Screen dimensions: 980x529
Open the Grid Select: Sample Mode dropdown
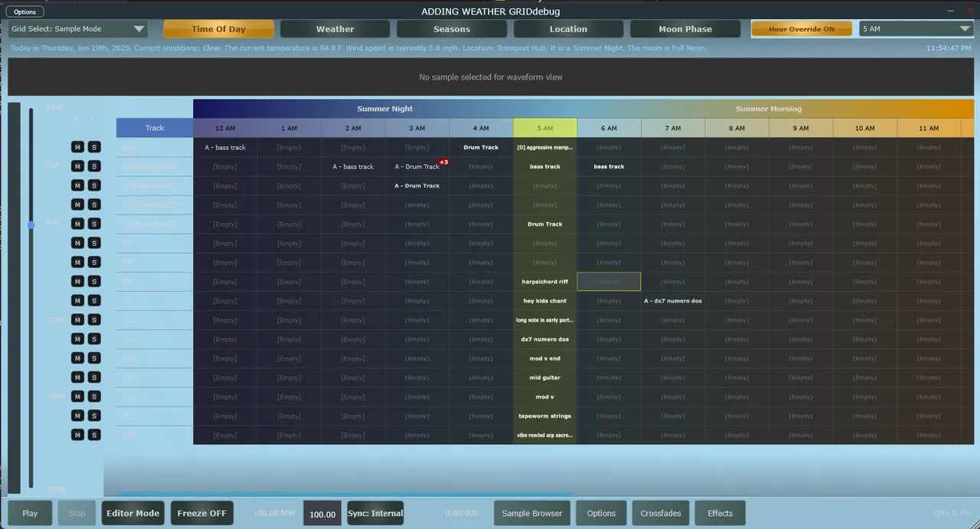coord(77,29)
